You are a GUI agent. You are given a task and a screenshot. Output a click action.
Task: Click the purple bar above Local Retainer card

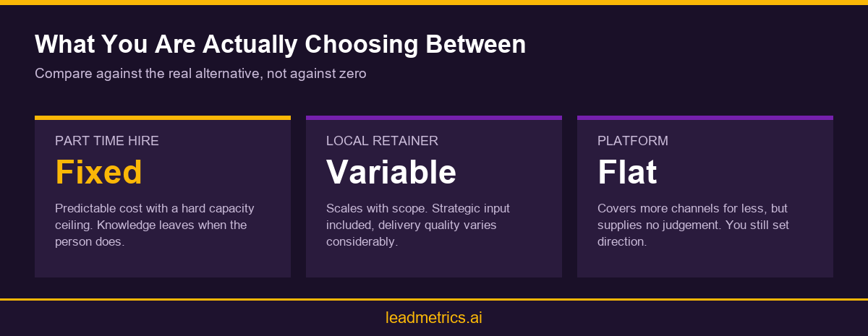tap(434, 118)
